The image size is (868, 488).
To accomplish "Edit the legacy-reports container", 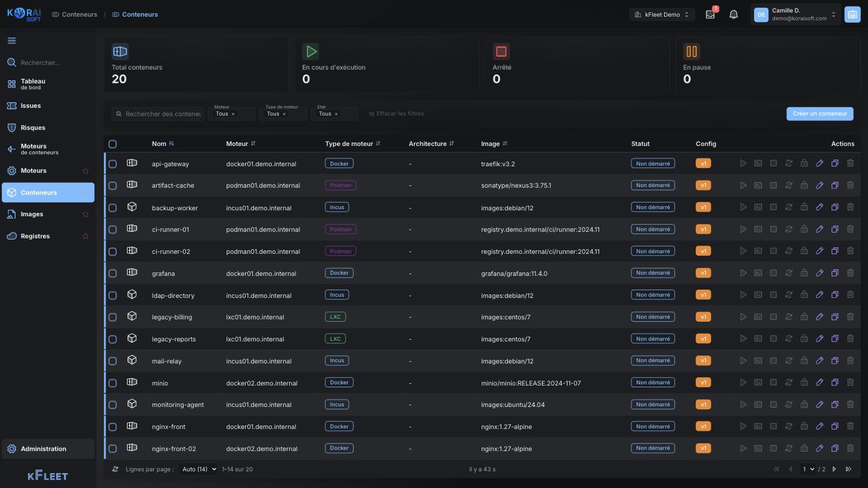I will pos(819,338).
